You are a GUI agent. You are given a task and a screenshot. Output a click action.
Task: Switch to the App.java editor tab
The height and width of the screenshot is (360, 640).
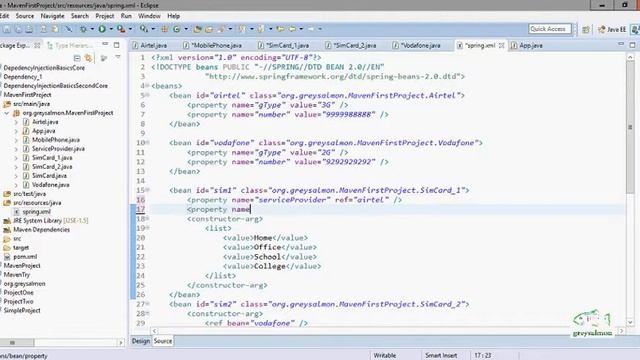[x=527, y=45]
